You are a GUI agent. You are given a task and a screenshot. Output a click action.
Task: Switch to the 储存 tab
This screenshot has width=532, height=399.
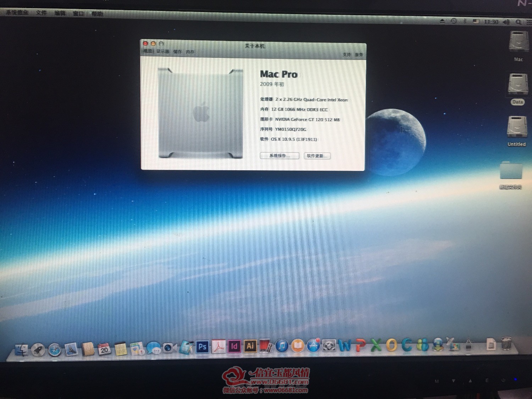[x=177, y=52]
